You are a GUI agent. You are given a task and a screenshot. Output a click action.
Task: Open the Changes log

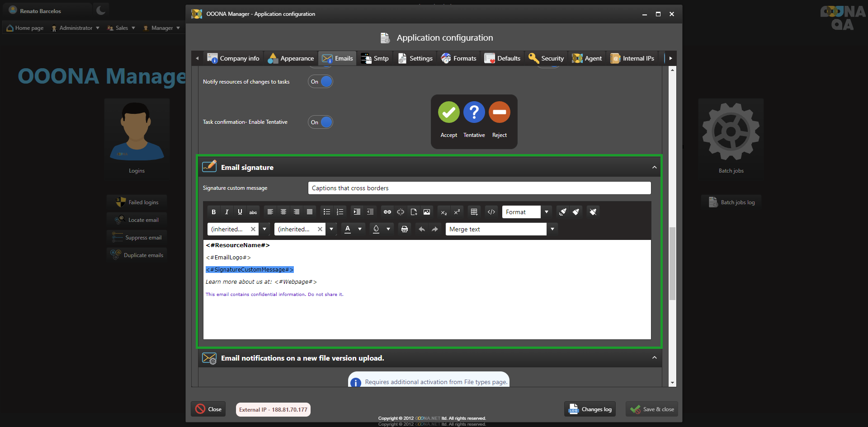click(x=590, y=409)
